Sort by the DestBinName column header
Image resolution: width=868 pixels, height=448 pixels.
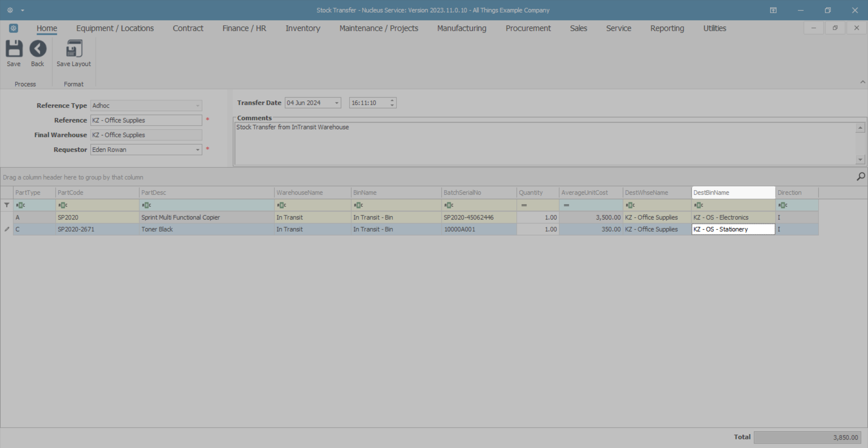click(733, 192)
